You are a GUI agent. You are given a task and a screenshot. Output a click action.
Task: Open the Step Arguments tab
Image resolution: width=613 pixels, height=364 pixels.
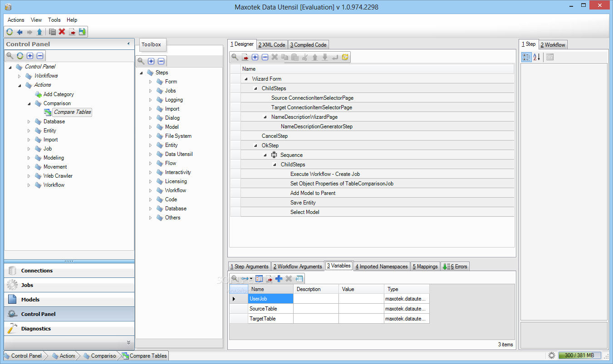pyautogui.click(x=249, y=267)
